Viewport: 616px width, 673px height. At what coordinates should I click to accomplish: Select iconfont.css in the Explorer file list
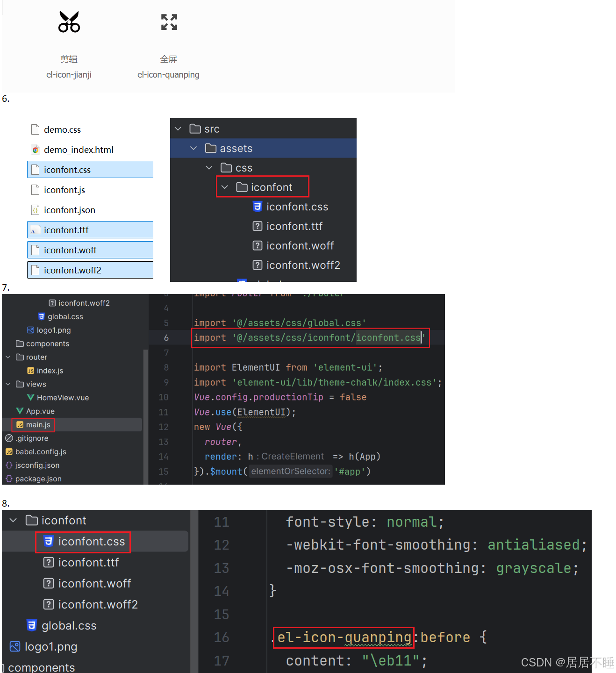point(90,170)
